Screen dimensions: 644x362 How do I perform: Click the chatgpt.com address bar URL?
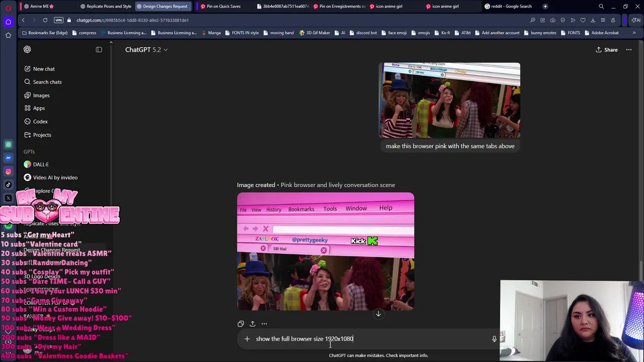[x=132, y=20]
